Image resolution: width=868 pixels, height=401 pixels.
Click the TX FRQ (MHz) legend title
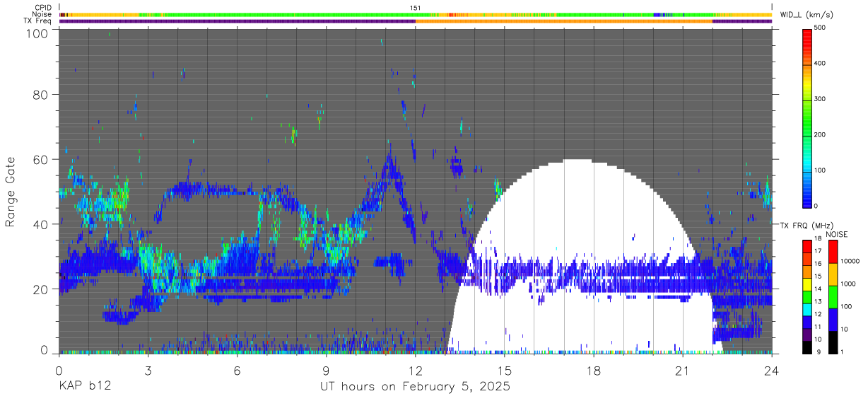[x=807, y=225]
